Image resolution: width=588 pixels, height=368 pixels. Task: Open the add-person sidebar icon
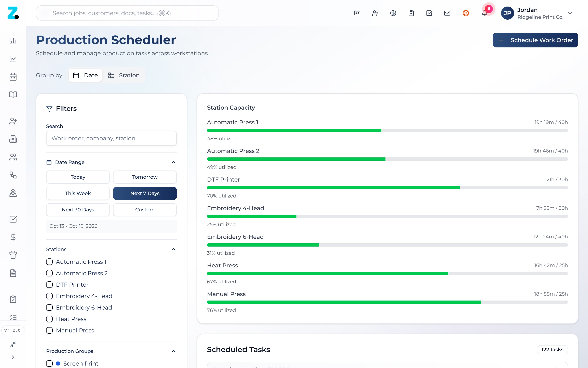click(x=13, y=121)
